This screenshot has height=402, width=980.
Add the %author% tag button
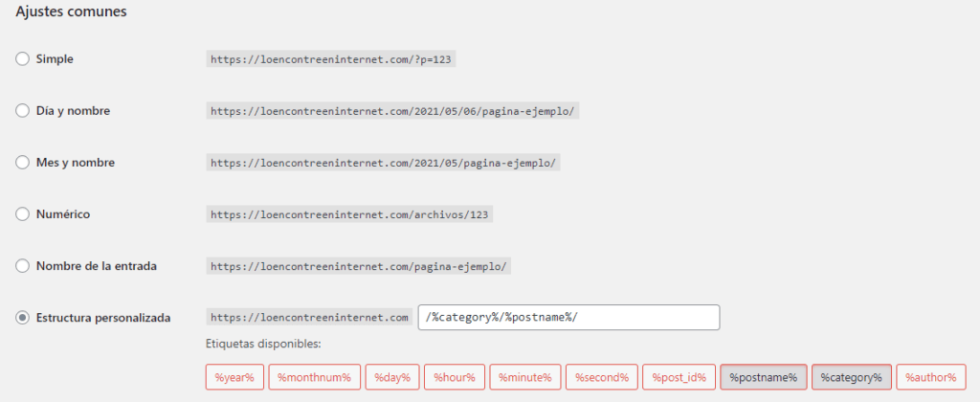coord(932,378)
